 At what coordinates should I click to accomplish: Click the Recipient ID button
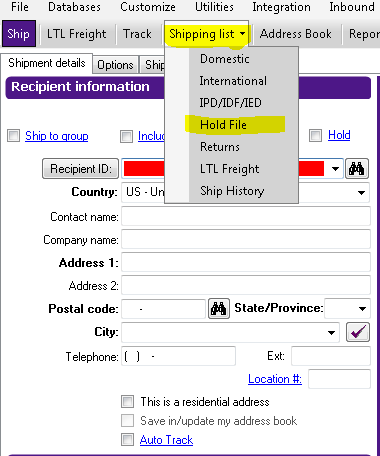[x=80, y=169]
